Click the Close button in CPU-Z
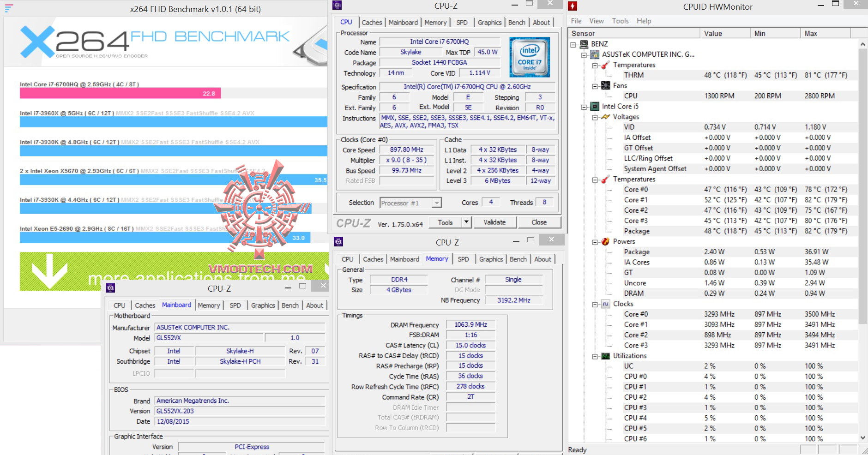 pyautogui.click(x=539, y=222)
